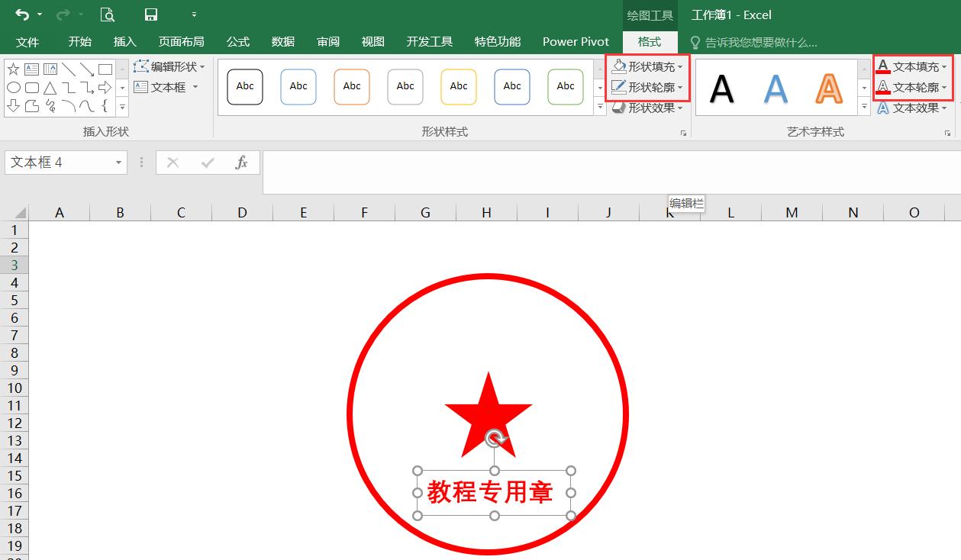The height and width of the screenshot is (560, 961).
Task: Apply the blue WordArt style
Action: (x=776, y=86)
